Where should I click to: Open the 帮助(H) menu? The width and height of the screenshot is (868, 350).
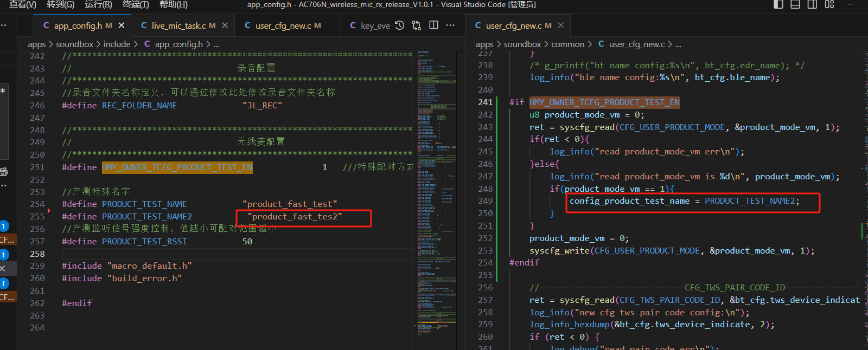tap(174, 4)
